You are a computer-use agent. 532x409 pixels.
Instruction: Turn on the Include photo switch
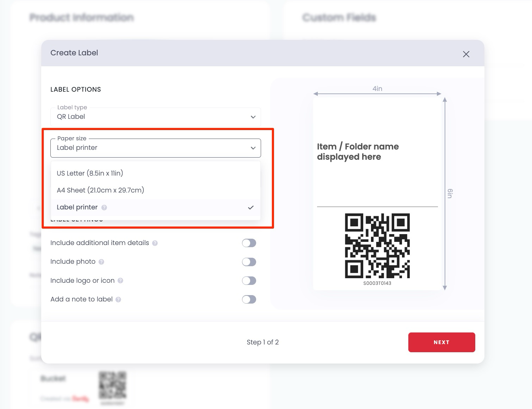pos(249,262)
